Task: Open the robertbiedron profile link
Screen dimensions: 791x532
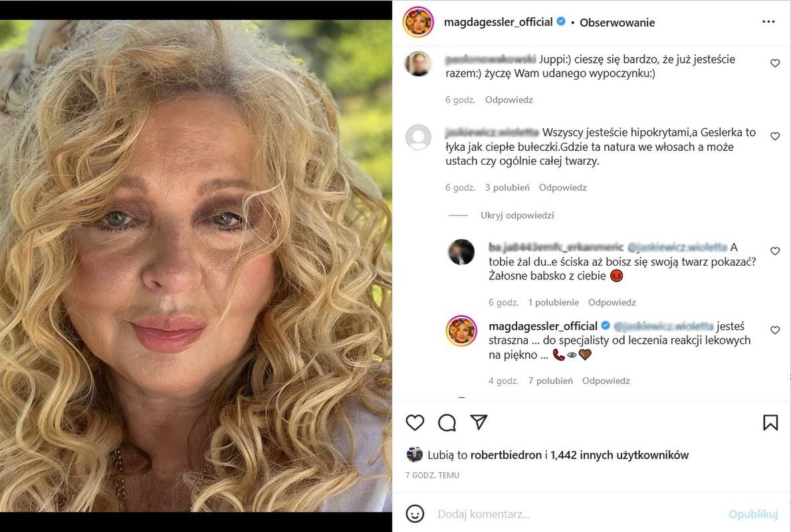Action: [x=506, y=455]
